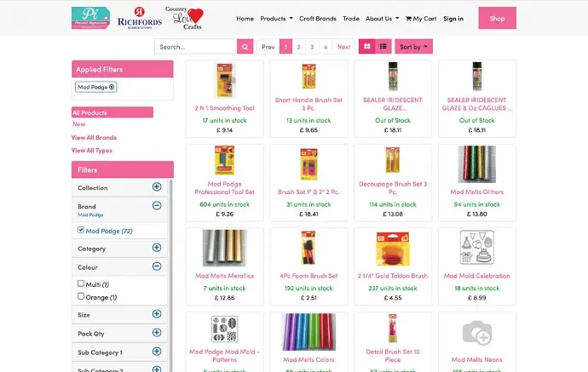Screen dimensions: 588x372
Task: Open Craft Brands menu item
Action: (x=318, y=19)
